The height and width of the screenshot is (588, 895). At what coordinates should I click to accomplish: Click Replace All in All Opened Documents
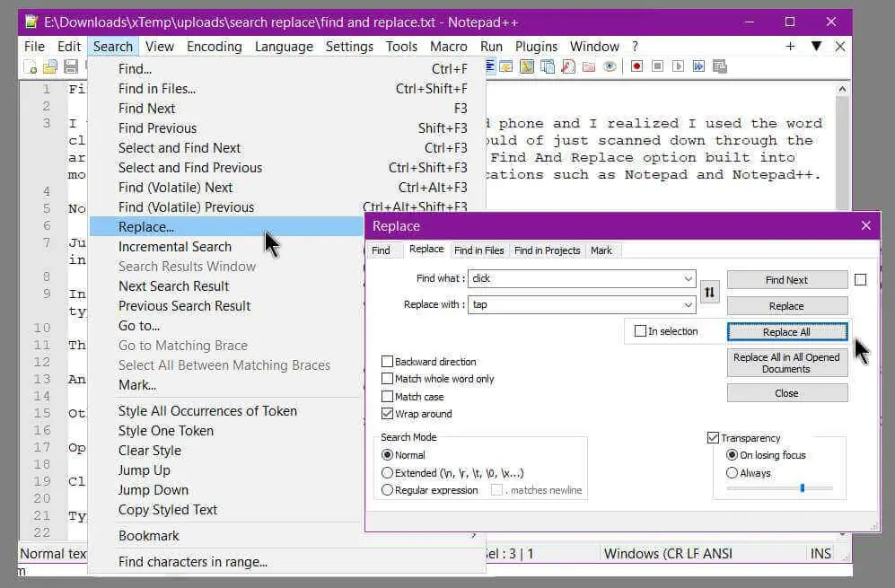pyautogui.click(x=787, y=363)
